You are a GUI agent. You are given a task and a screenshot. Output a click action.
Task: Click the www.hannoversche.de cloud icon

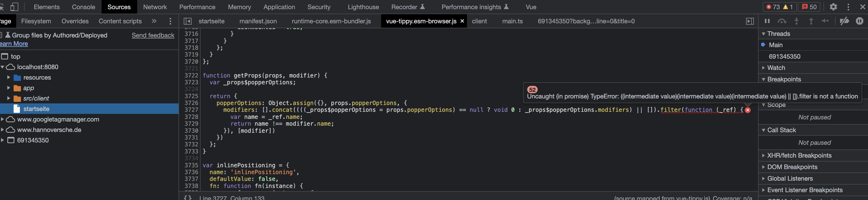10,130
